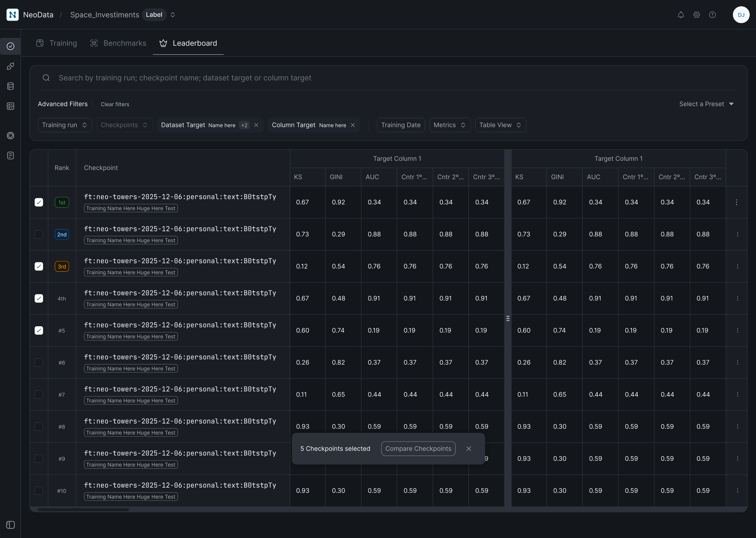Click the NeoData logo icon
The image size is (756, 538).
tap(13, 15)
